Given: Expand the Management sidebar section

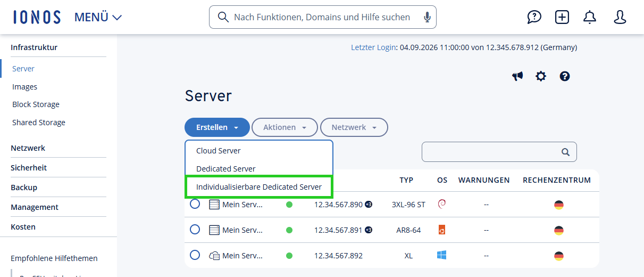Looking at the screenshot, I should pos(35,207).
